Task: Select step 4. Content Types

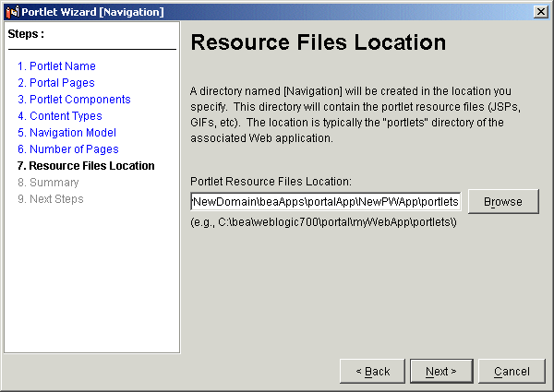Action: coord(60,115)
